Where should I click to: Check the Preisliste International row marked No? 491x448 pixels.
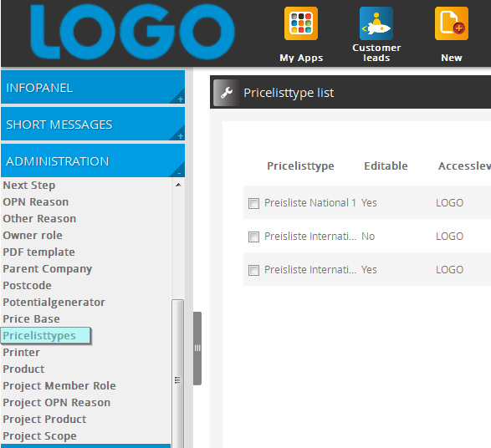click(x=253, y=237)
